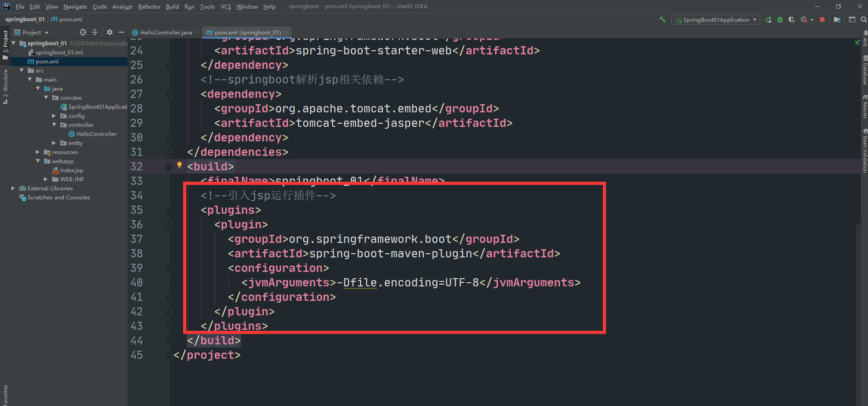Open the Refactor menu
The height and width of the screenshot is (406, 868).
[149, 6]
